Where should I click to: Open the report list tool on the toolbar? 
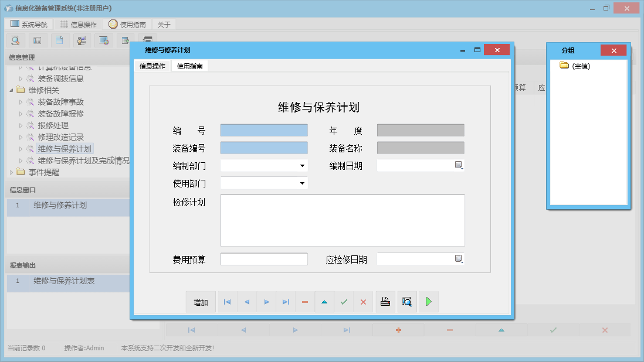pos(38,40)
